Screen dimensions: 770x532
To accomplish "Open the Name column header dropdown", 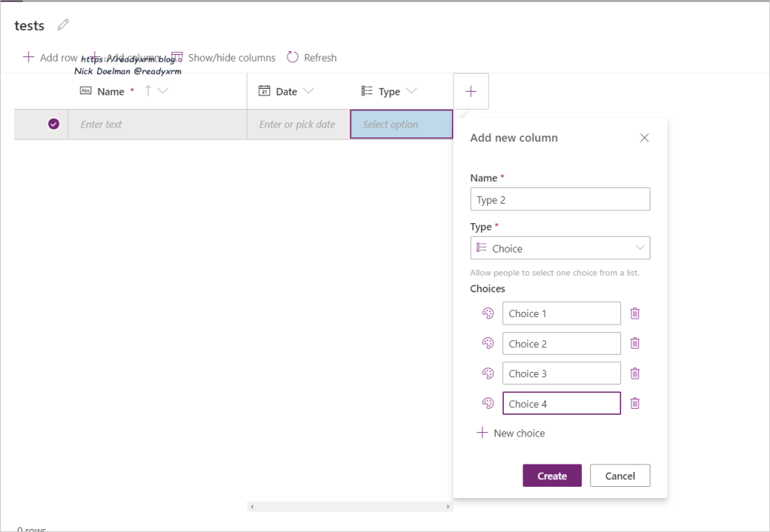I will click(x=163, y=92).
